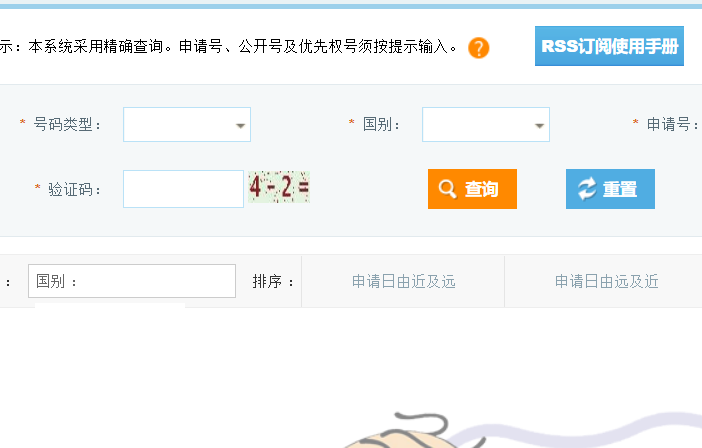Click the orange question mark help icon
The height and width of the screenshot is (448, 702).
click(479, 48)
